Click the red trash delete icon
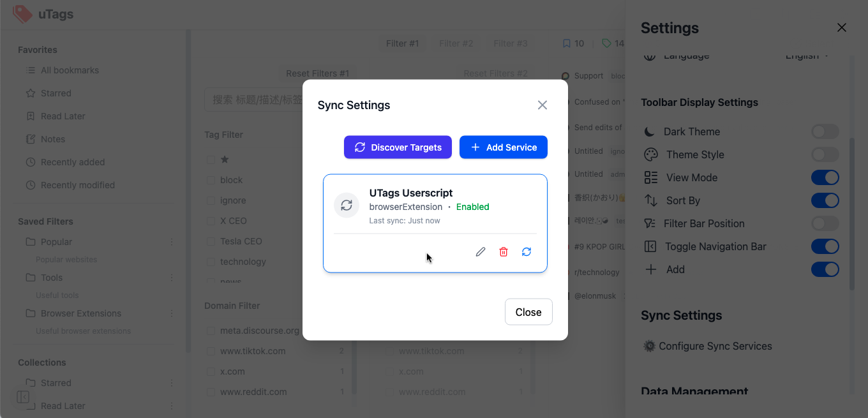868x418 pixels. click(504, 252)
